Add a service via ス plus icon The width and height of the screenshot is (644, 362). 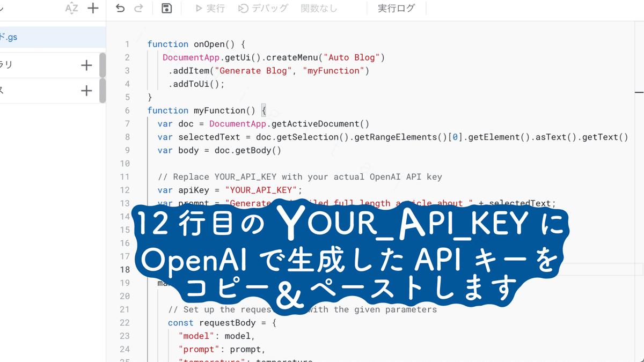(x=86, y=91)
